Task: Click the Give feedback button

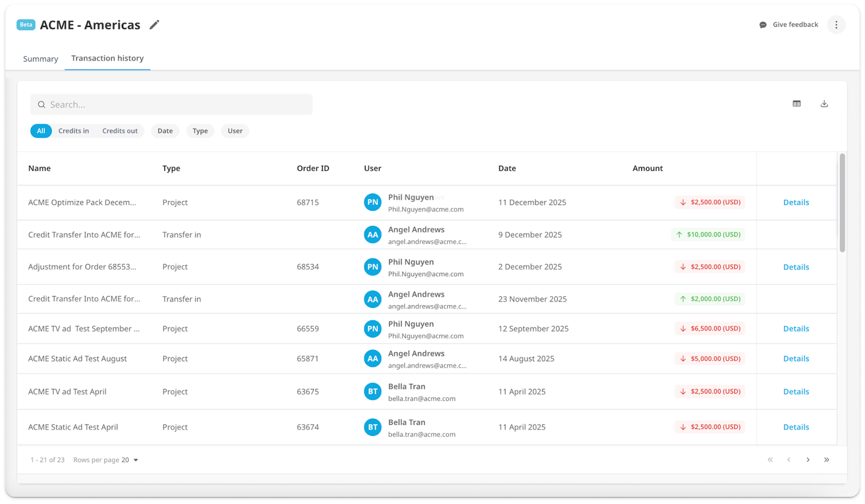Action: pyautogui.click(x=789, y=25)
